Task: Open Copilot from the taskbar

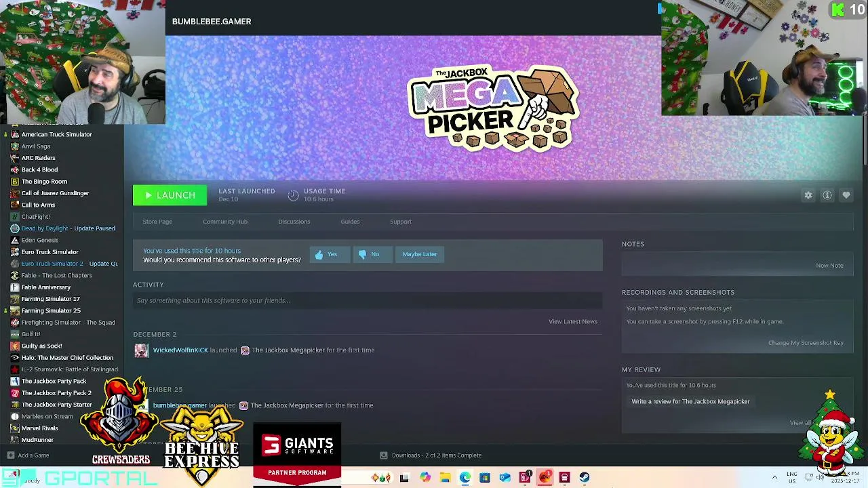Action: 425,478
